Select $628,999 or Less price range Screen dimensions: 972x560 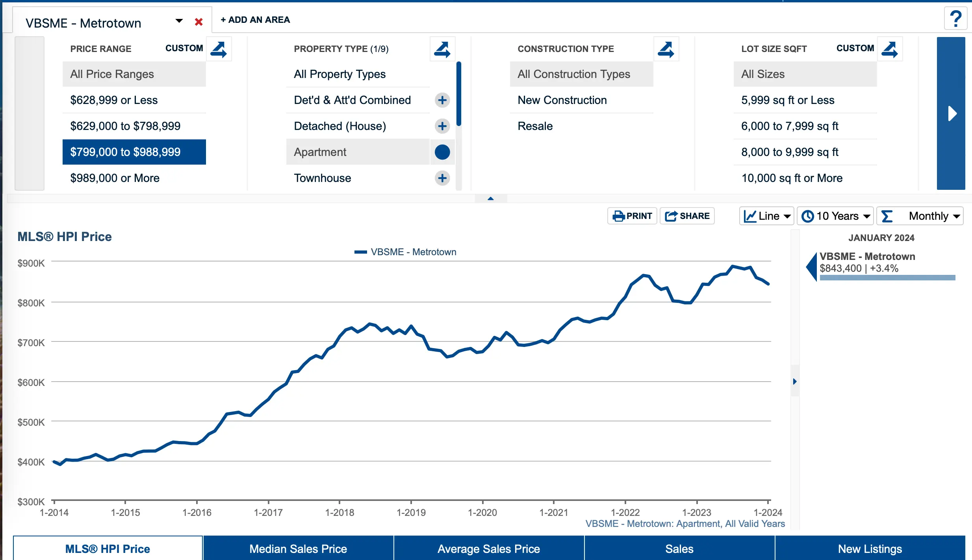[134, 100]
